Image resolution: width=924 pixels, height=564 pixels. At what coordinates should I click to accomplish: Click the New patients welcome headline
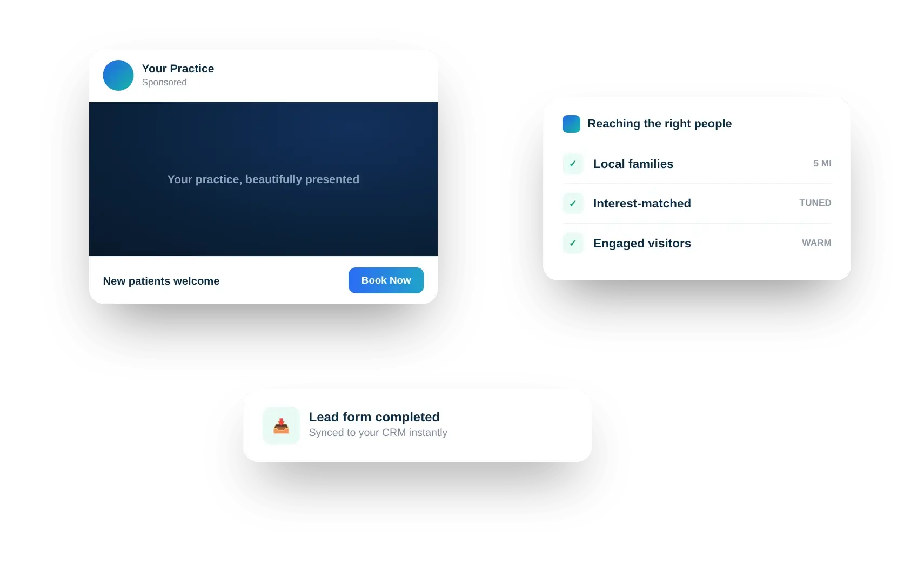point(161,281)
